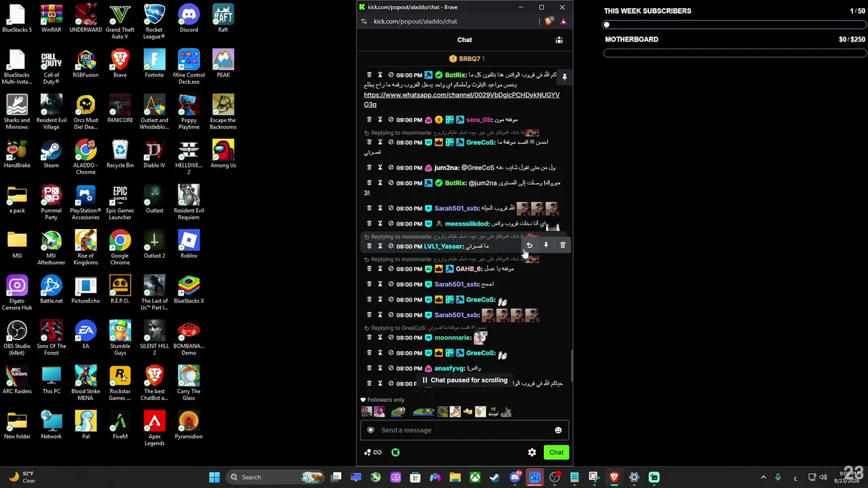Timeout jum2na with hourglass icon
This screenshot has width=868, height=488.
(380, 167)
